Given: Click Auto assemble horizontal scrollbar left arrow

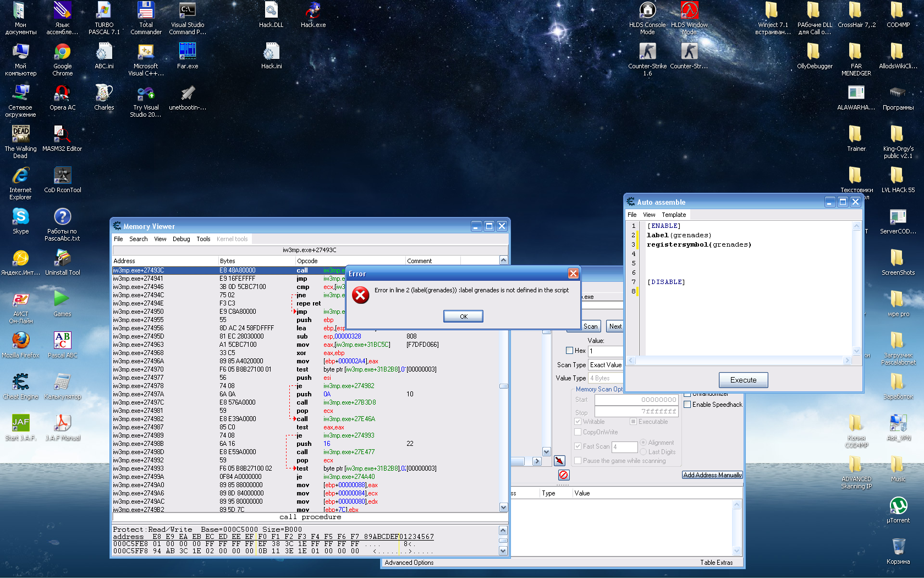Looking at the screenshot, I should point(631,360).
